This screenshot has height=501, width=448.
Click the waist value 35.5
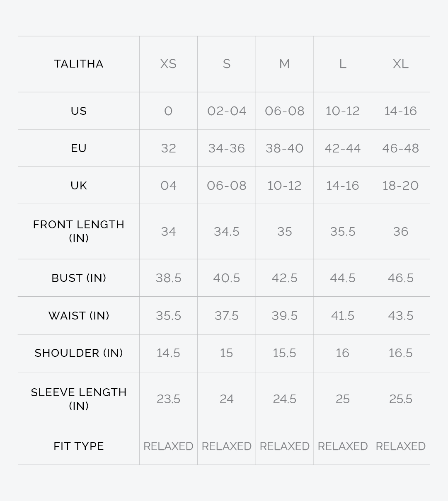[x=168, y=316]
